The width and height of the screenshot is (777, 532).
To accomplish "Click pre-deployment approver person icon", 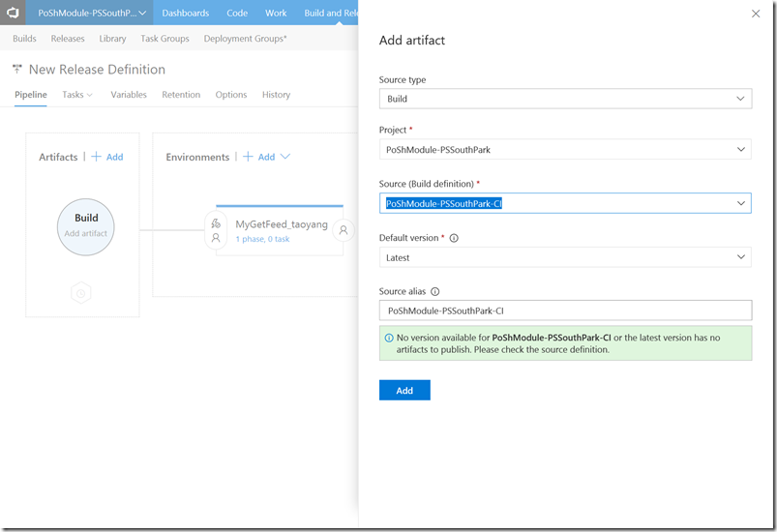I will pyautogui.click(x=216, y=238).
